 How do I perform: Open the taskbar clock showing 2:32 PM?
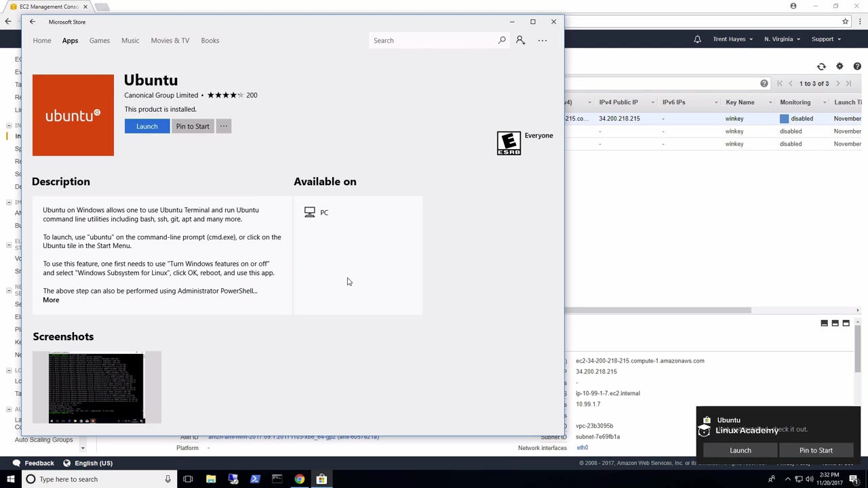[x=829, y=479]
